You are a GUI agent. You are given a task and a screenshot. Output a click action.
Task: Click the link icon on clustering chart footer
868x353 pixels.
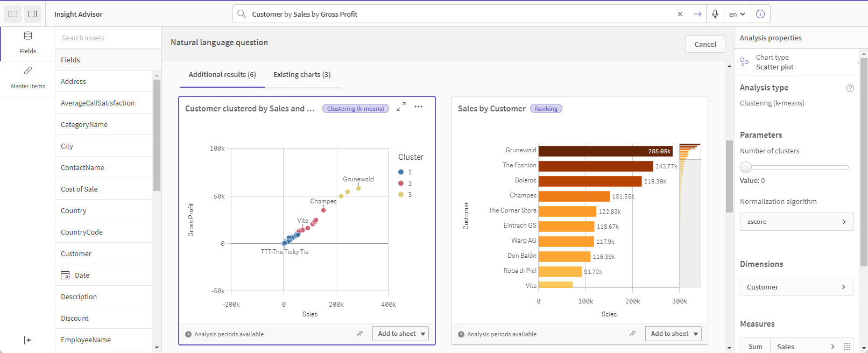point(360,334)
